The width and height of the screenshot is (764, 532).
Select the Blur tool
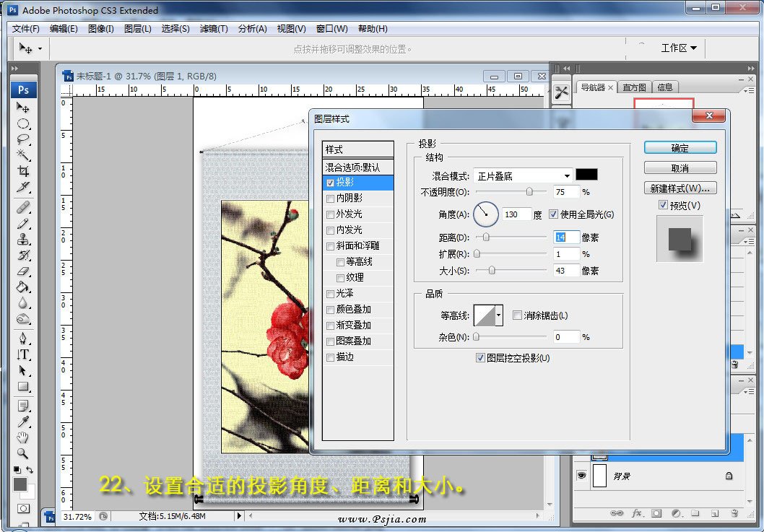pyautogui.click(x=23, y=303)
